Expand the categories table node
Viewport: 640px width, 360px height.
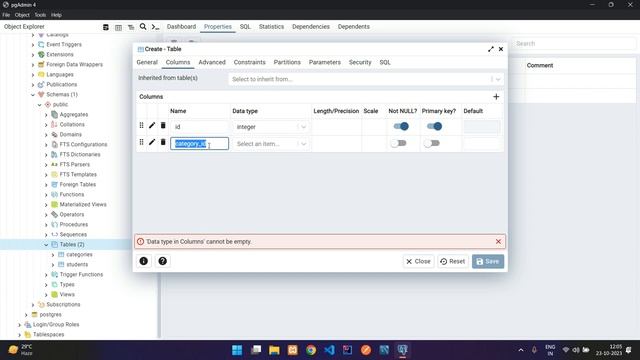point(53,255)
